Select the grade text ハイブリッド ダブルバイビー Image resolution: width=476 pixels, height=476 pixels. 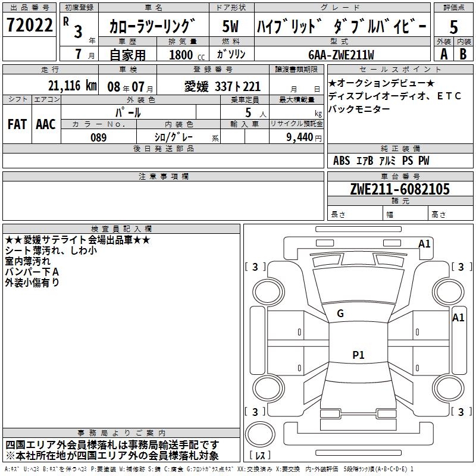[342, 26]
